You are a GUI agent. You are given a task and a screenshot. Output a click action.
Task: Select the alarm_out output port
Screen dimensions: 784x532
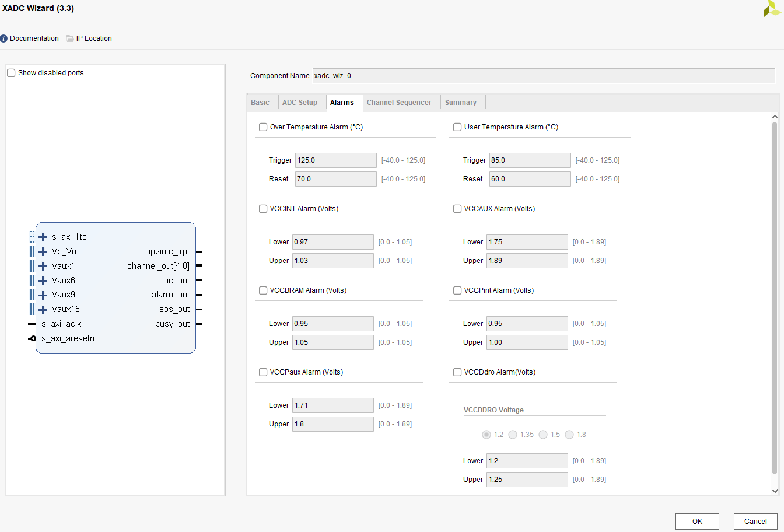click(171, 295)
